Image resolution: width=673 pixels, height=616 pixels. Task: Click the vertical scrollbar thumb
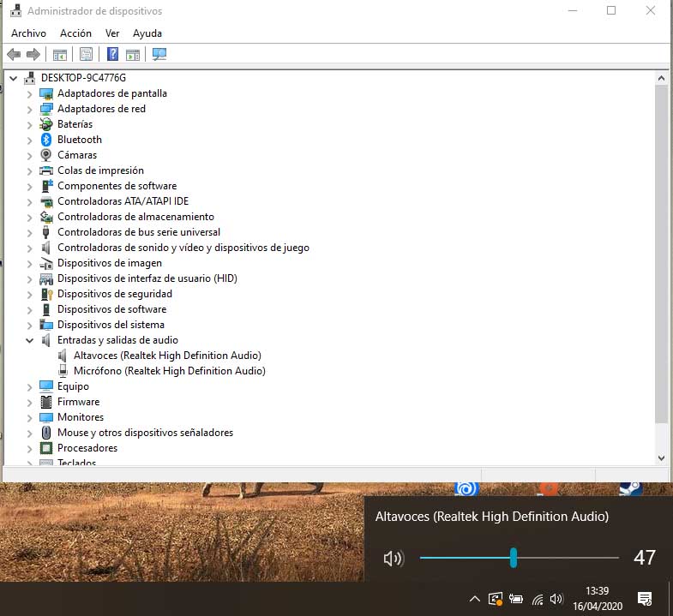click(661, 254)
